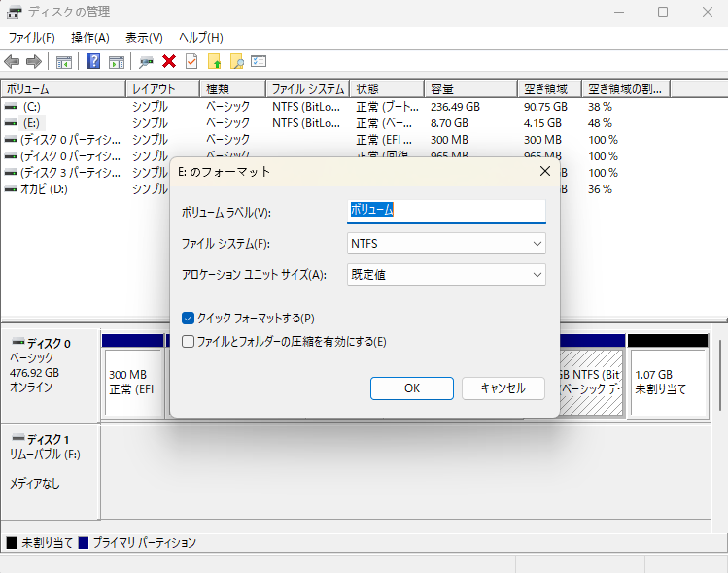Close the E: のフォーマット dialog
The height and width of the screenshot is (573, 728).
click(x=545, y=171)
